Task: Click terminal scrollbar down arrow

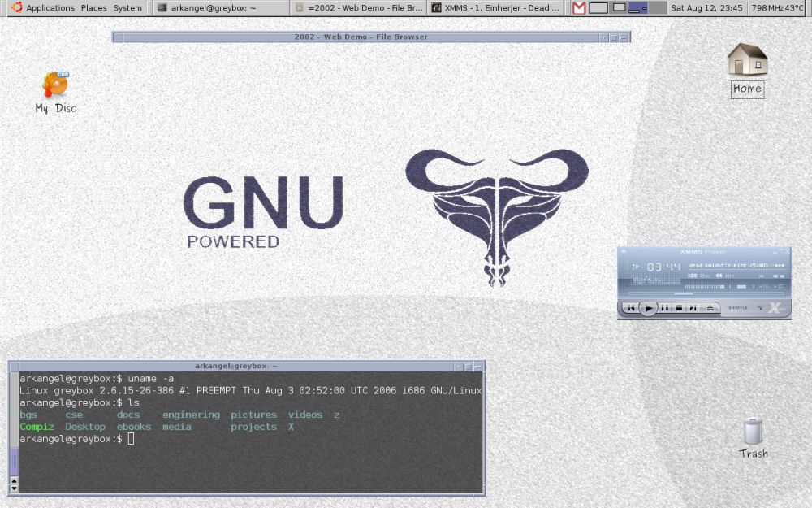Action: pos(14,488)
